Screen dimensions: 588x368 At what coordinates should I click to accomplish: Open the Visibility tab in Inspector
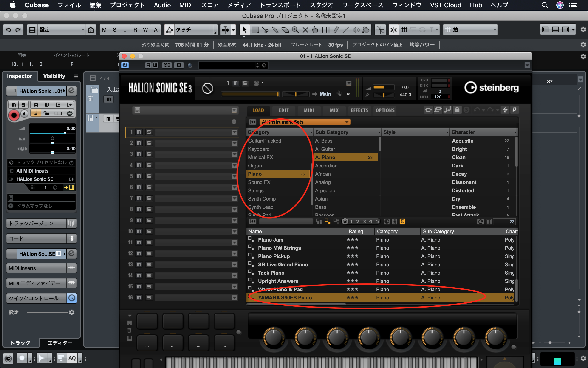54,76
